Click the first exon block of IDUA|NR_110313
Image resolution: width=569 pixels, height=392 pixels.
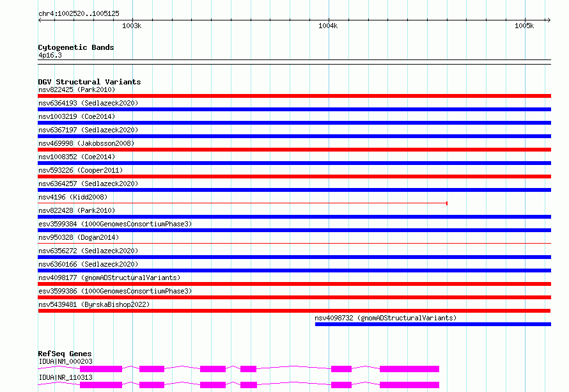tap(101, 385)
